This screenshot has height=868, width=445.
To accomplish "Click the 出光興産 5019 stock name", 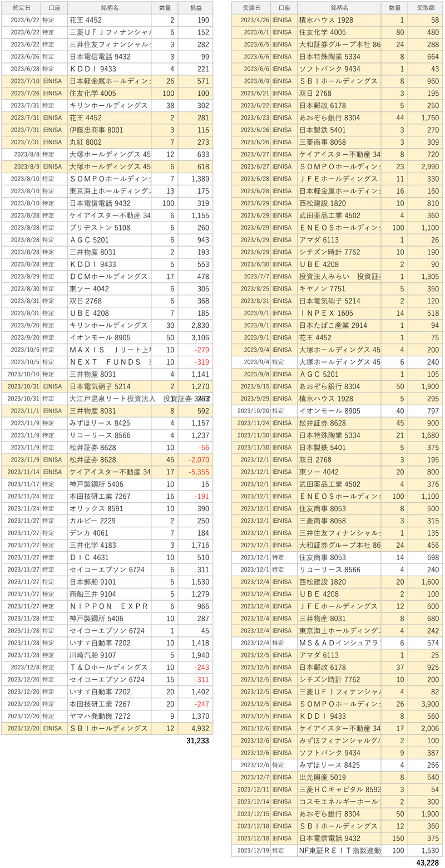I will pos(323,777).
